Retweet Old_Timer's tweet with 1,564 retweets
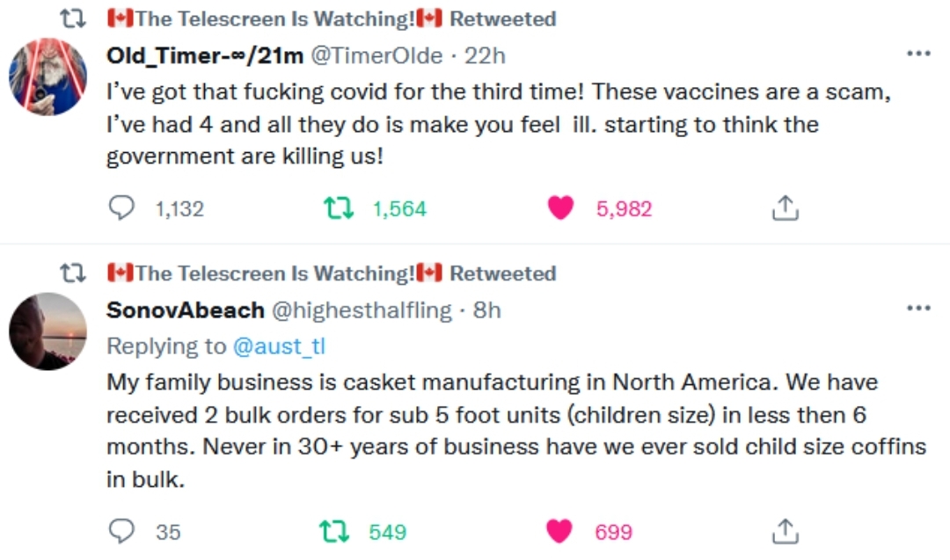This screenshot has height=560, width=950. tap(337, 208)
